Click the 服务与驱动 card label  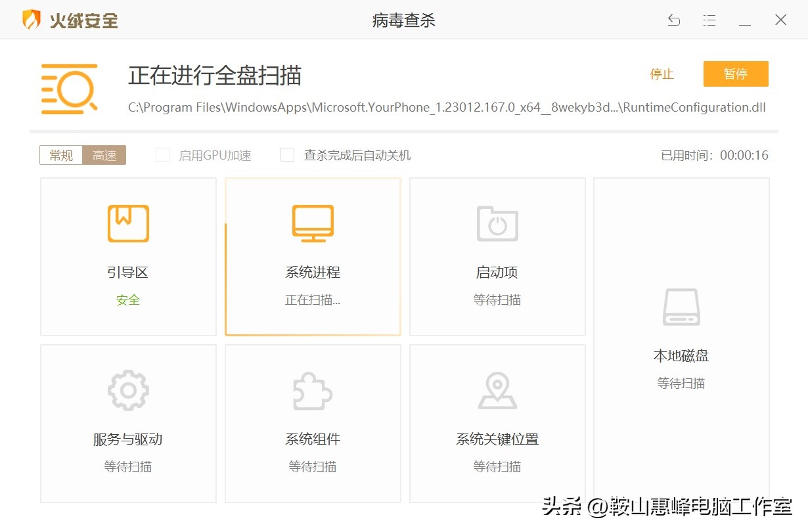point(128,439)
